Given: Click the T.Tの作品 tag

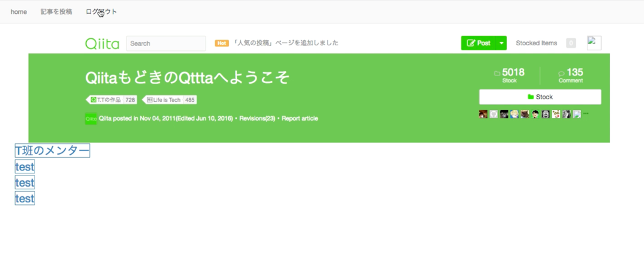Looking at the screenshot, I should tap(106, 100).
